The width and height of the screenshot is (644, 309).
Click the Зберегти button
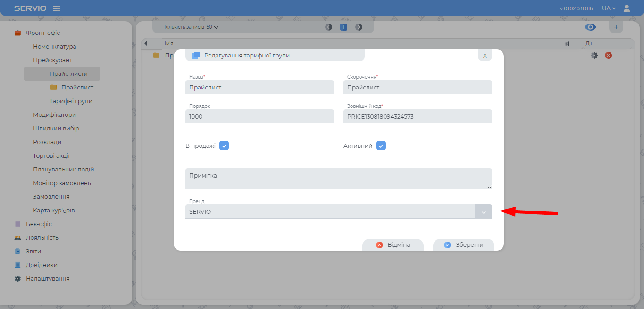(x=463, y=245)
